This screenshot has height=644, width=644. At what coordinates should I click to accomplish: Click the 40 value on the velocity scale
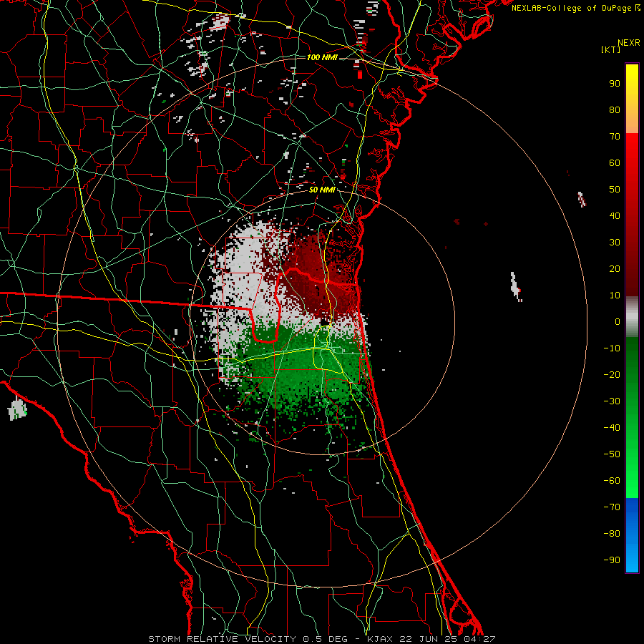click(615, 215)
